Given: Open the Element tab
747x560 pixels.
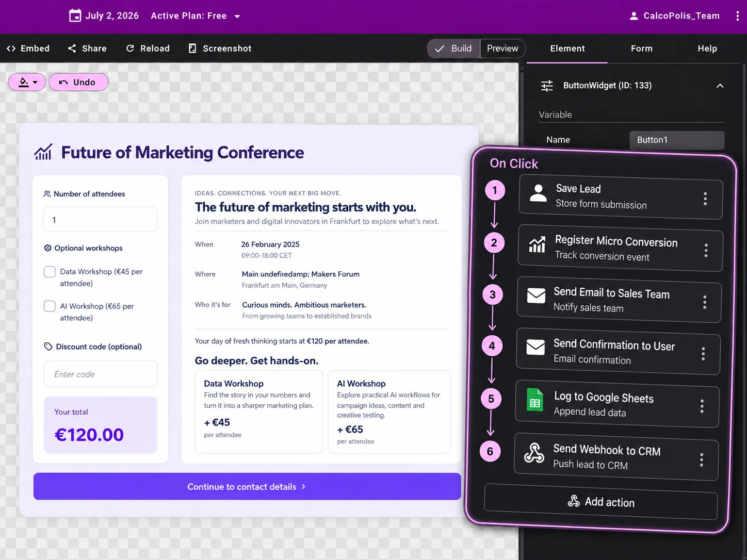Looking at the screenshot, I should 567,48.
